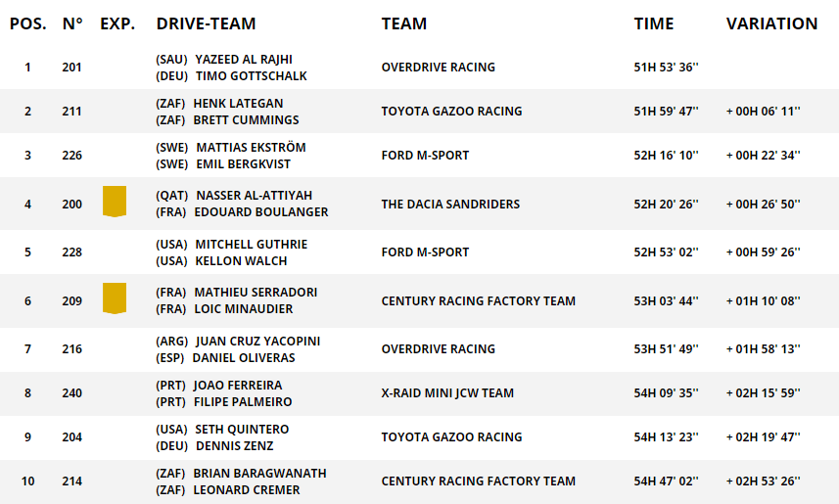Open Henk Lategan driver entry
Viewport: 839px width, 504px height.
pos(237,103)
